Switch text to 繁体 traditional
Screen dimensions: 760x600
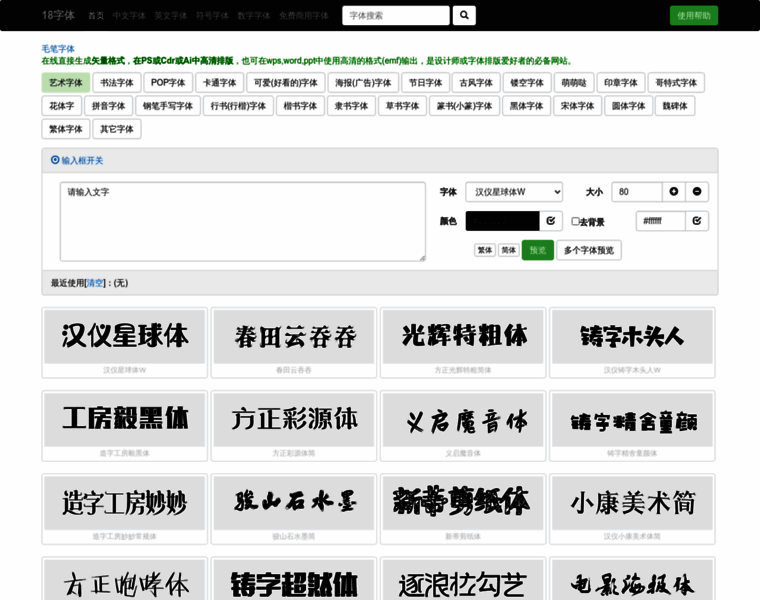tap(484, 250)
